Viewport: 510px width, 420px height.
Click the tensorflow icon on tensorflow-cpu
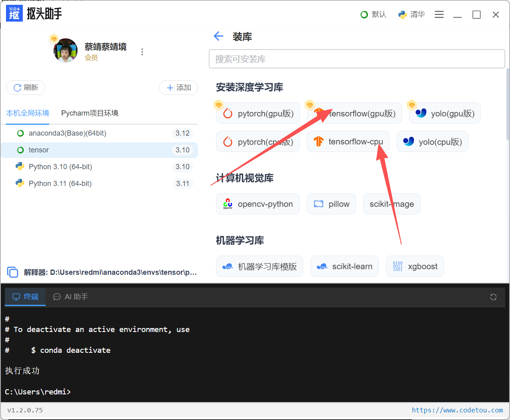[318, 142]
